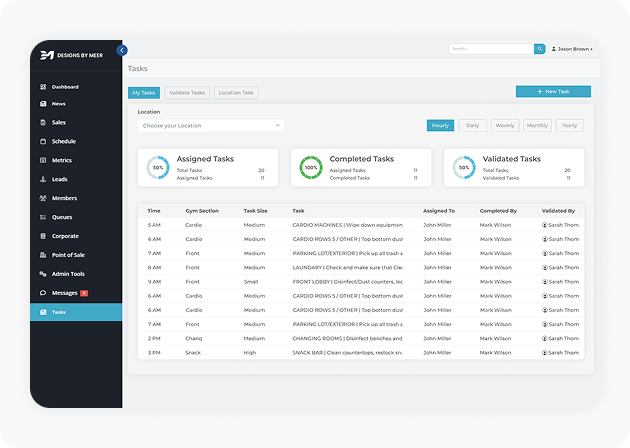This screenshot has height=448, width=630.
Task: Click the Small task size cell
Action: tap(251, 282)
